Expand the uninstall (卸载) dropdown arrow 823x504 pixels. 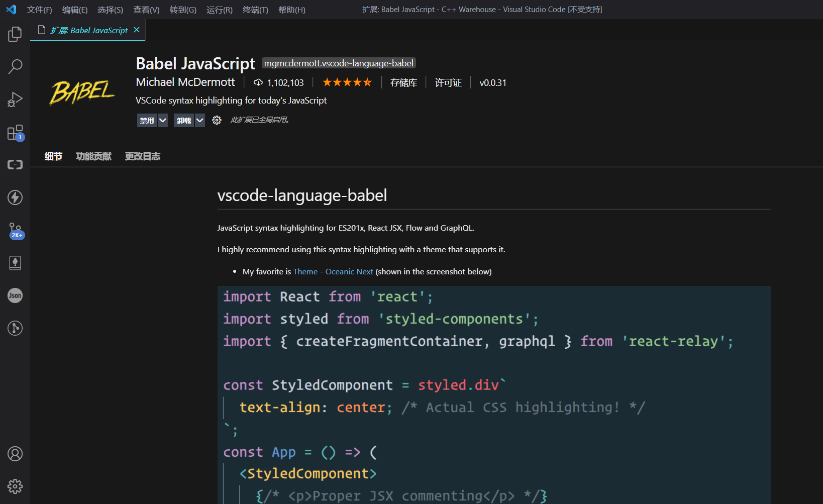click(200, 120)
